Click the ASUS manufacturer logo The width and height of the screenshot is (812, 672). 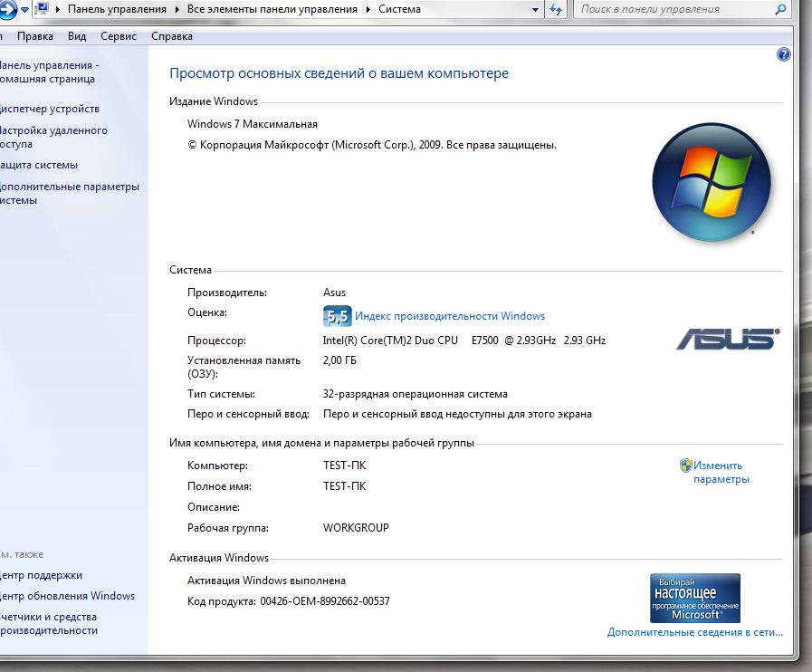728,340
